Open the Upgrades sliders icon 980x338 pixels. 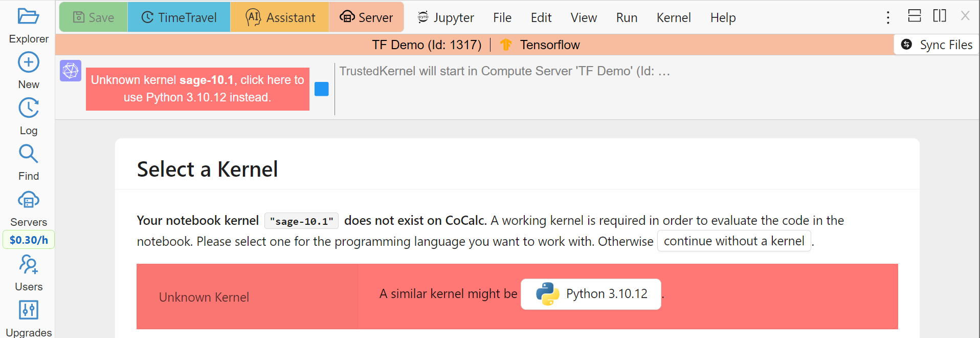click(29, 310)
